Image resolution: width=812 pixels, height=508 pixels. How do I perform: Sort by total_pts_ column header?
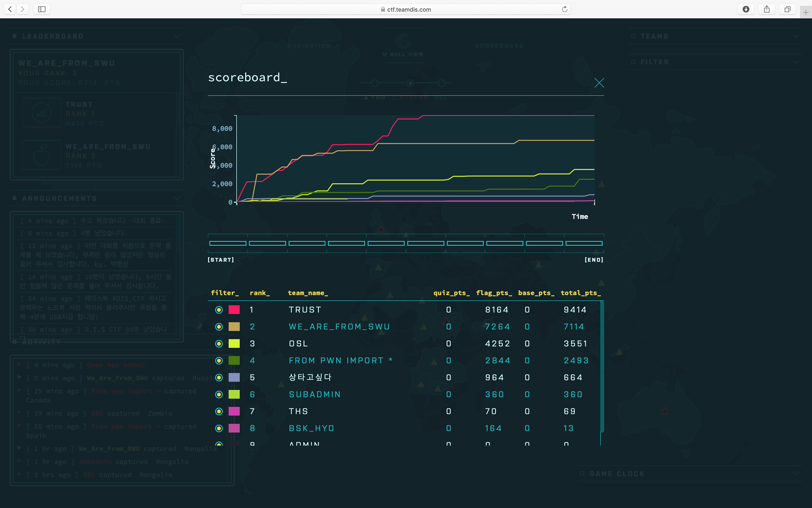point(580,293)
